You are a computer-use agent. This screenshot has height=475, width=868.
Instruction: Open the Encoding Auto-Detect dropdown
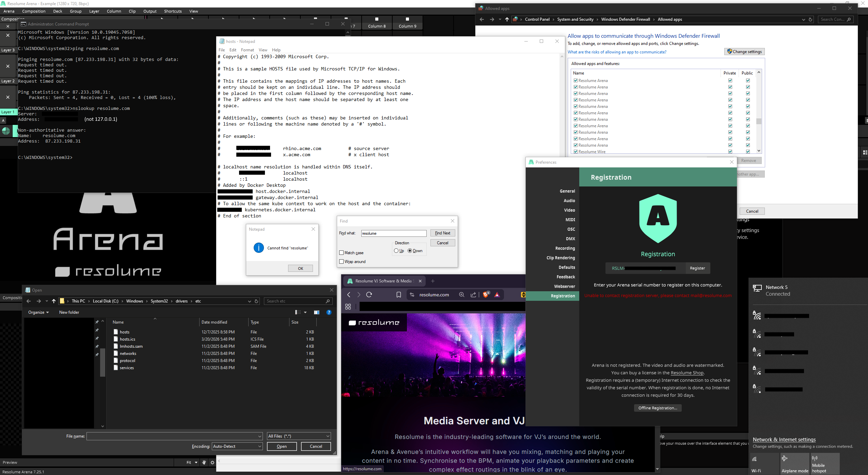(237, 446)
